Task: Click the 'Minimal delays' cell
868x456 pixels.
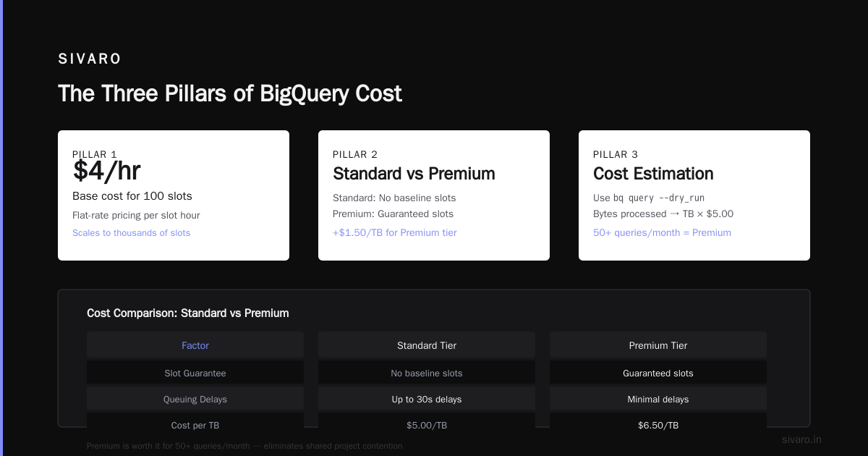Action: tap(658, 399)
